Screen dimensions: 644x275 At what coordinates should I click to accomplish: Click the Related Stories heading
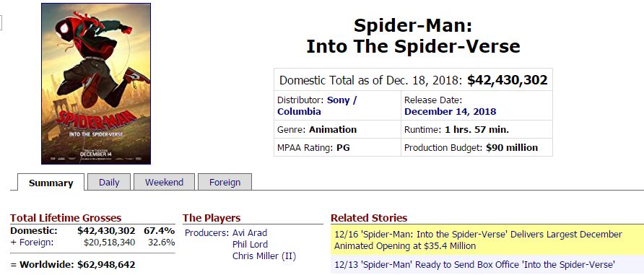click(x=369, y=218)
